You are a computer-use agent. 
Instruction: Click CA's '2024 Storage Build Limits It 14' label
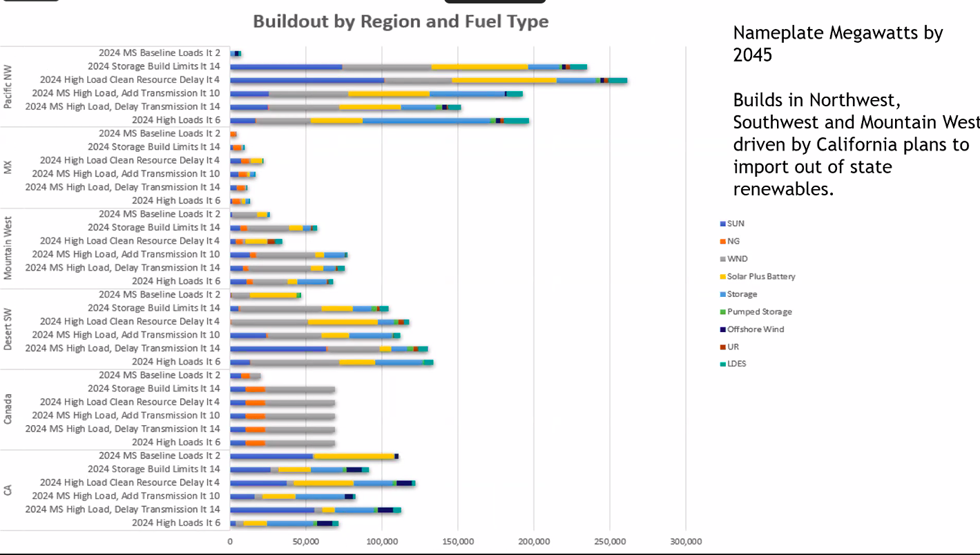click(x=154, y=469)
